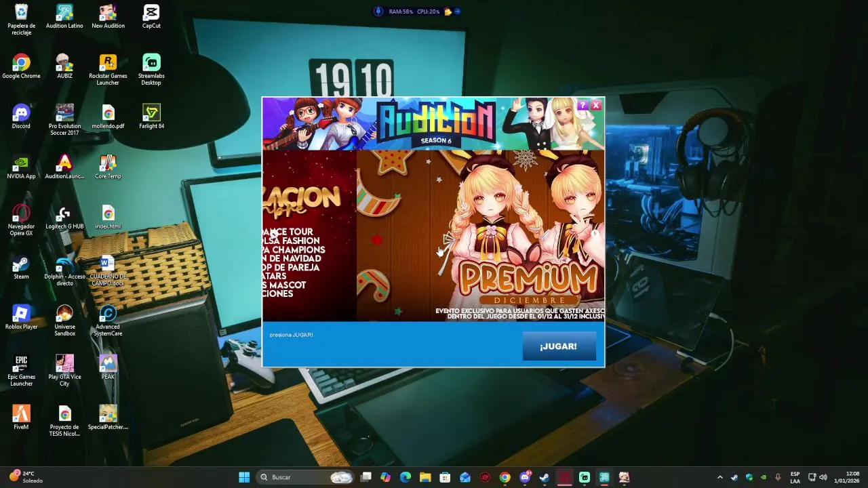Open the launcher help question mark icon

click(583, 105)
